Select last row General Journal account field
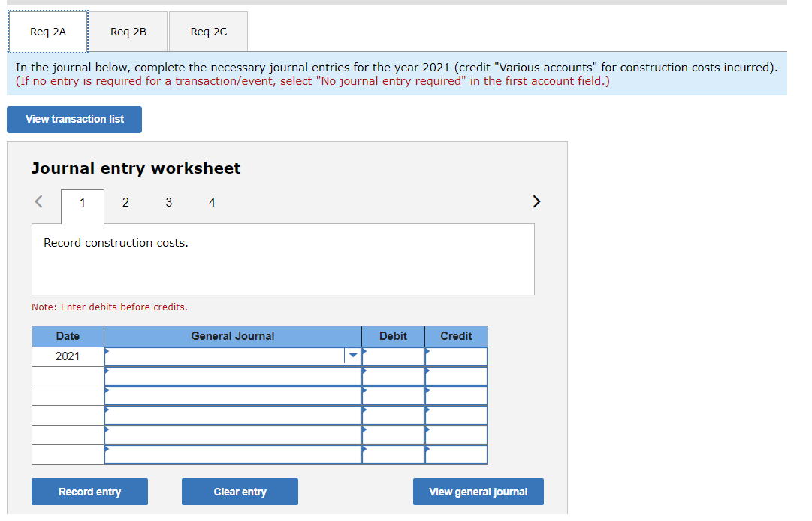This screenshot has width=812, height=521. coord(233,454)
